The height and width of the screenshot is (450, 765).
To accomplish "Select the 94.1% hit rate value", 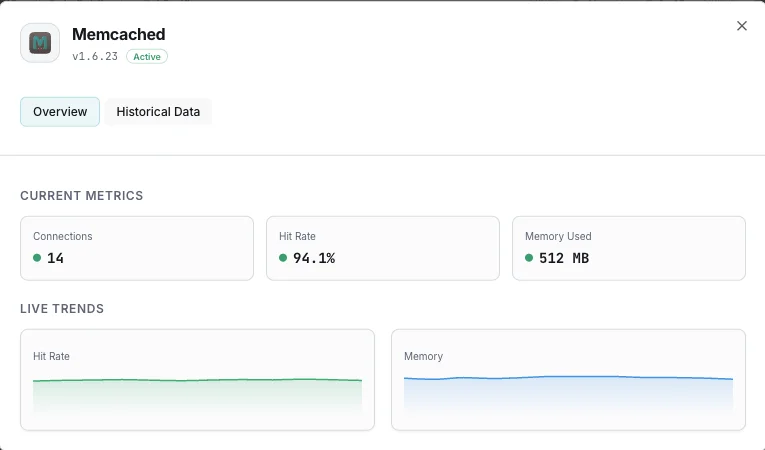I will point(314,258).
